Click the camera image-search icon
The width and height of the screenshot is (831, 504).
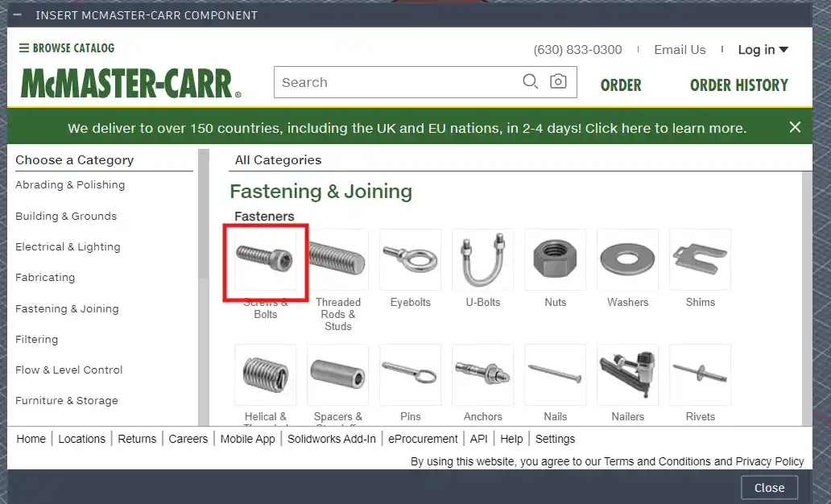(x=558, y=81)
